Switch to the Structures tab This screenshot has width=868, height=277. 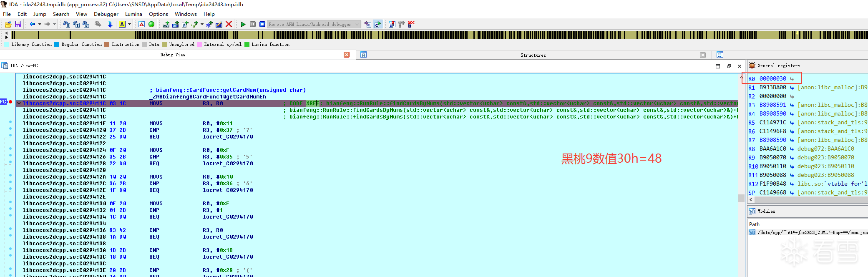click(x=533, y=55)
